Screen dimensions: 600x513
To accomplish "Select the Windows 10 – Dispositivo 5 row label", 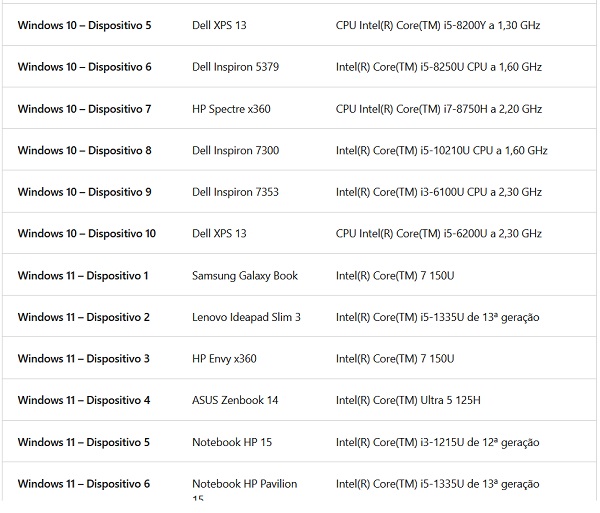I will (x=85, y=25).
